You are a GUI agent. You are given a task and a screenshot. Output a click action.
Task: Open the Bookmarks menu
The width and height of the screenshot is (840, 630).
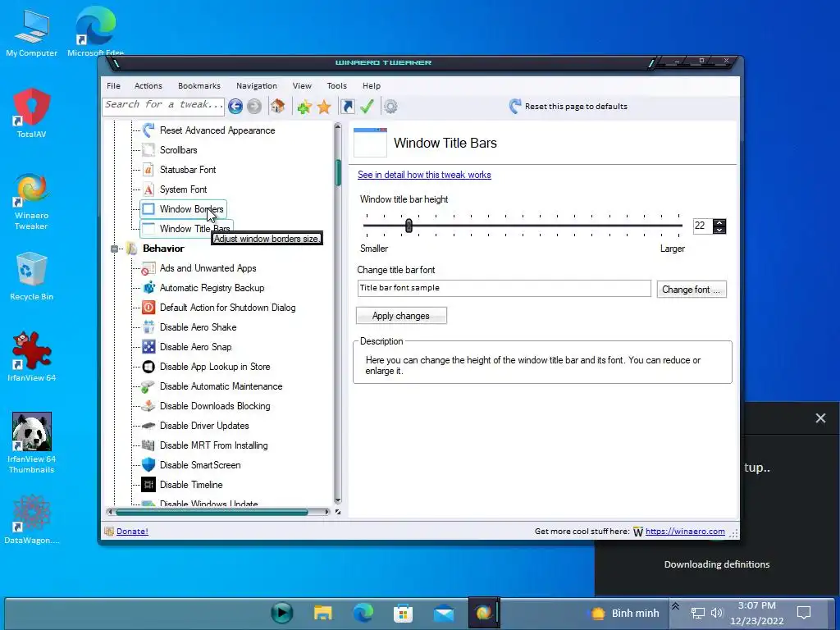tap(199, 85)
